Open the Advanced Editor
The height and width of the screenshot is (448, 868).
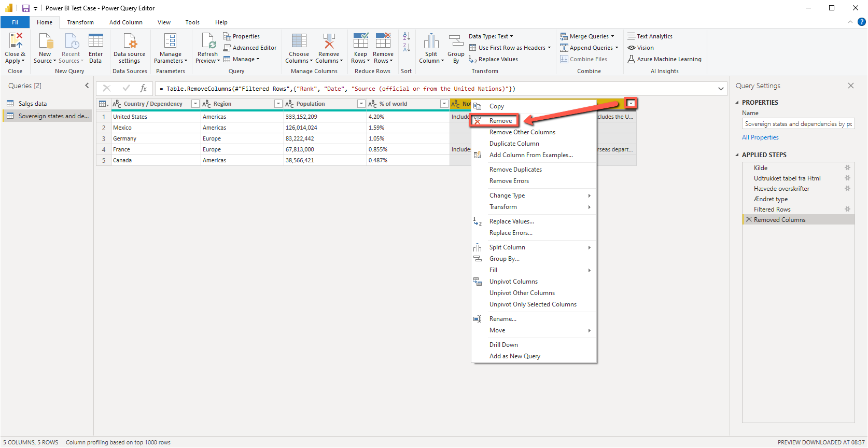[250, 48]
